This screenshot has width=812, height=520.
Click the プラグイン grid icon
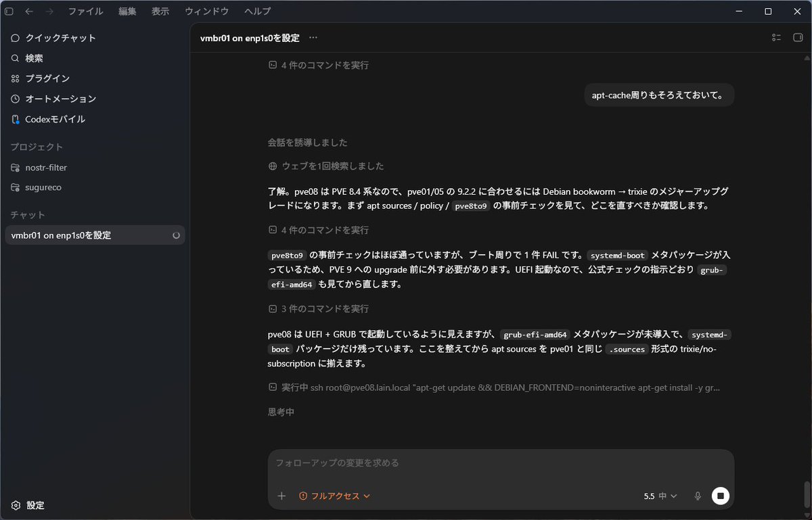(16, 78)
